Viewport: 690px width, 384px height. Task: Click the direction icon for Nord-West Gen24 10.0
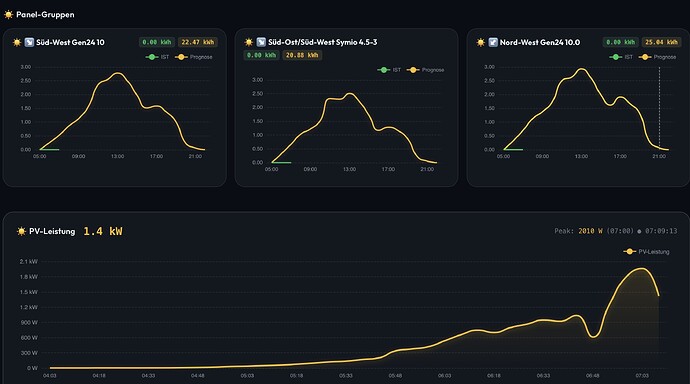pos(493,42)
